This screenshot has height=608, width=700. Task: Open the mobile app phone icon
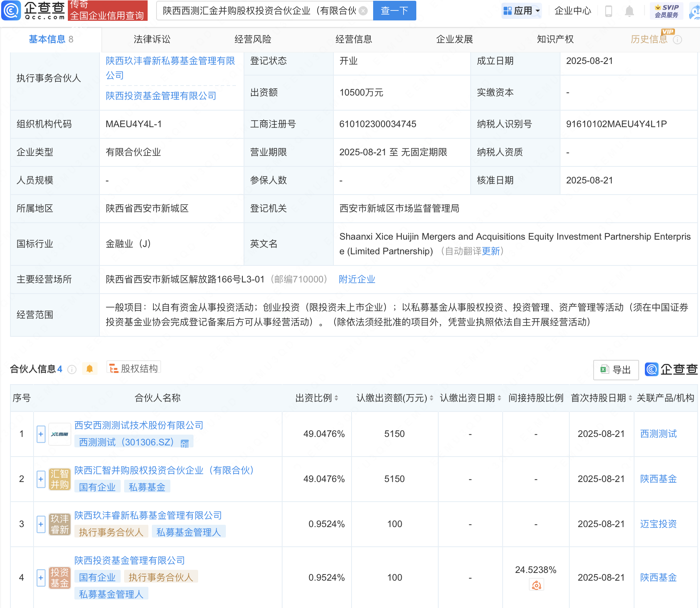(x=609, y=11)
